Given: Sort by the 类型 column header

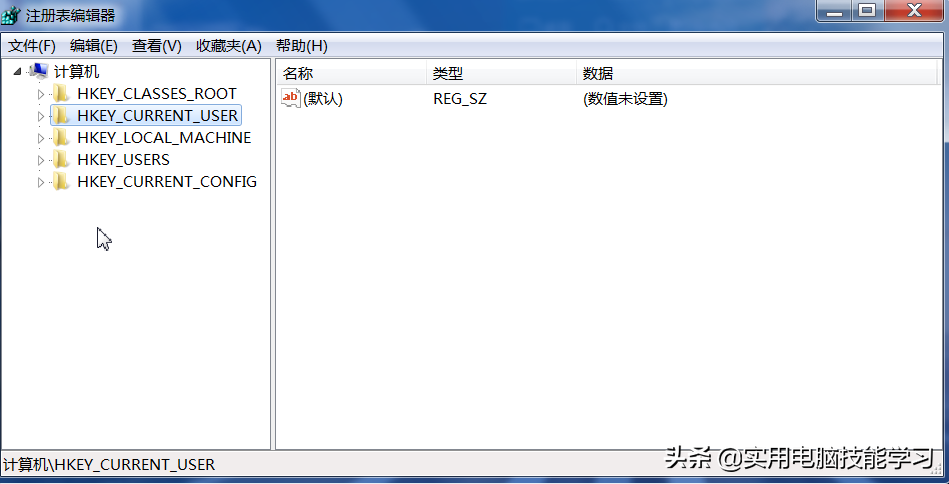Looking at the screenshot, I should click(x=501, y=74).
